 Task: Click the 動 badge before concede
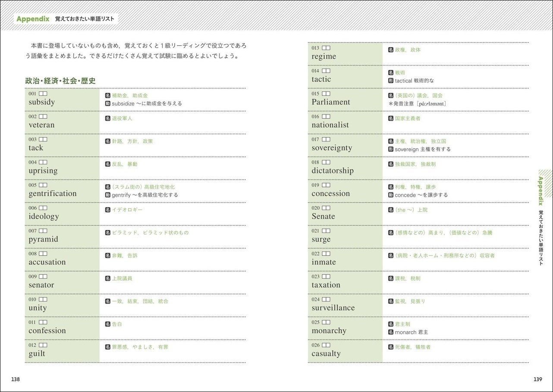pos(391,195)
